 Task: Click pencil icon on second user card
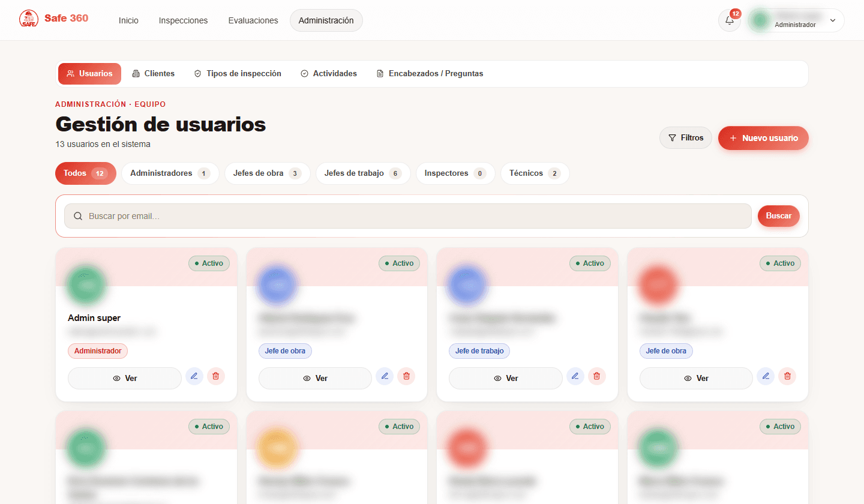click(x=385, y=376)
